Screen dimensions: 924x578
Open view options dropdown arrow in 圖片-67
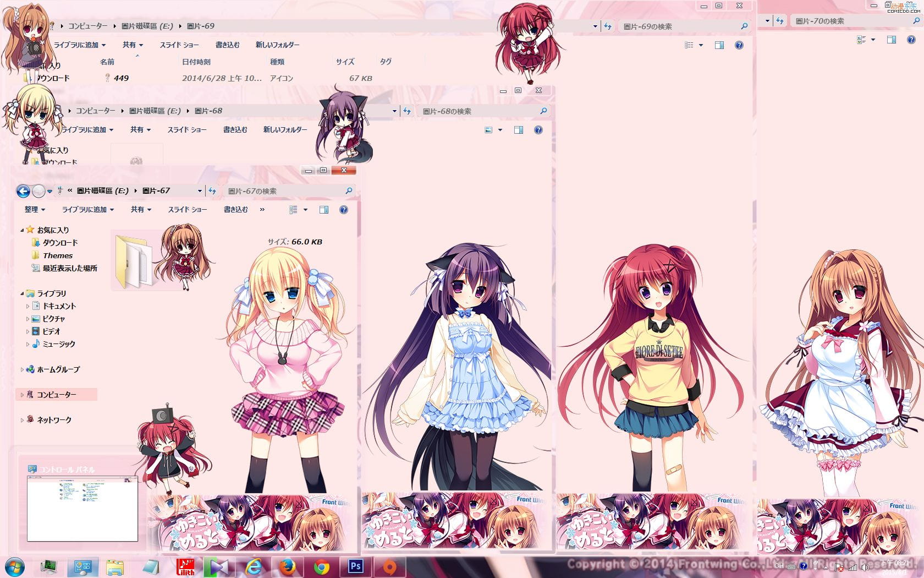[x=305, y=210]
